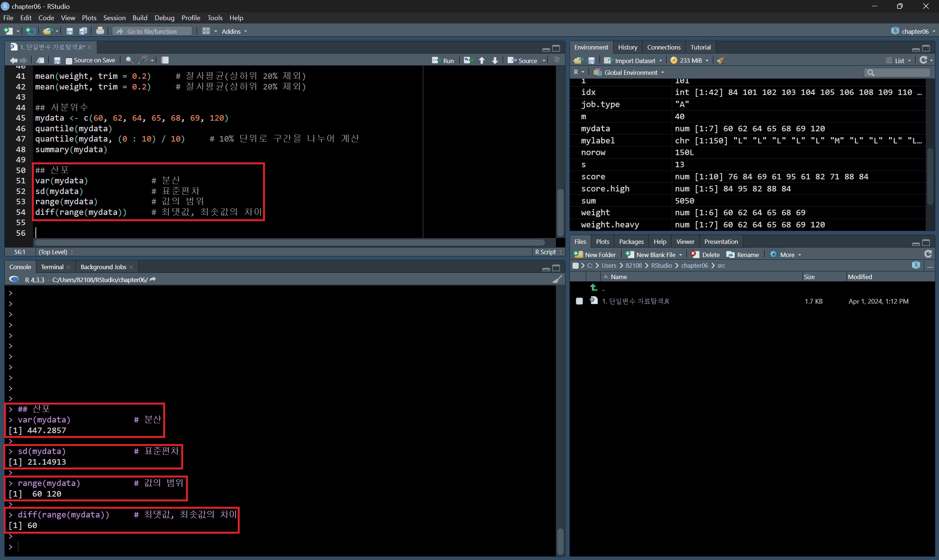Screen dimensions: 939x560
Task: Click the Run button in editor toolbar
Action: pos(443,61)
